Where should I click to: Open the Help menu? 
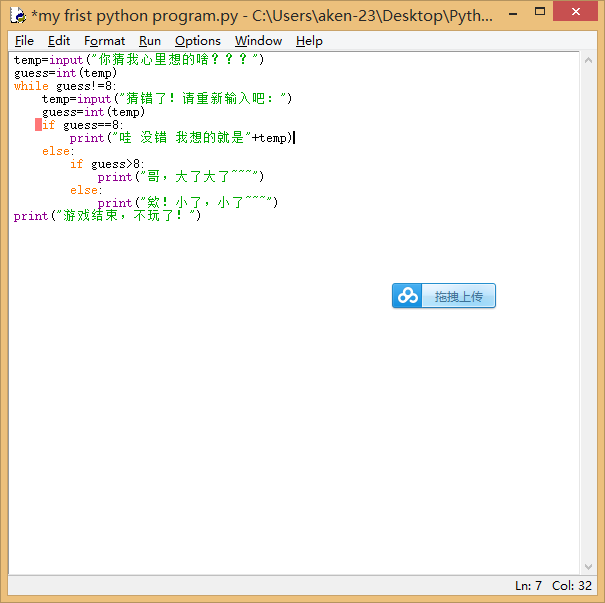pyautogui.click(x=309, y=41)
